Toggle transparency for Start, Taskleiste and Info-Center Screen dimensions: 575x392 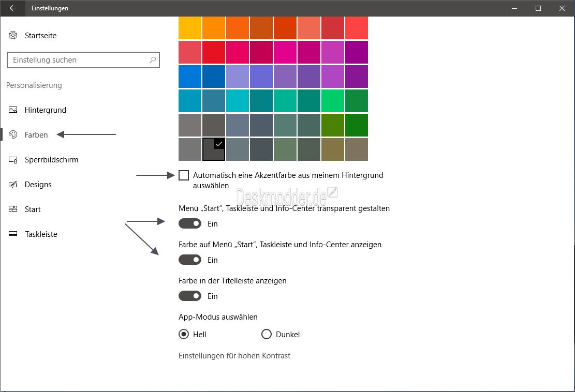tap(190, 223)
